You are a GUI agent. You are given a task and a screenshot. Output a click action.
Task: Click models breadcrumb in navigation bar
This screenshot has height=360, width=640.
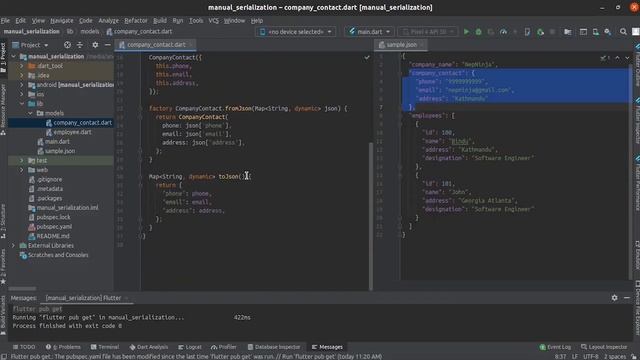89,31
